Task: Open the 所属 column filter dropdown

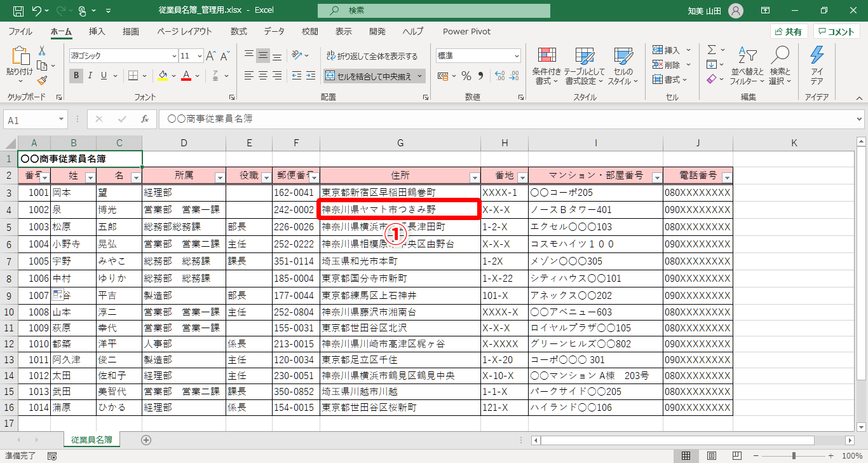Action: [220, 177]
